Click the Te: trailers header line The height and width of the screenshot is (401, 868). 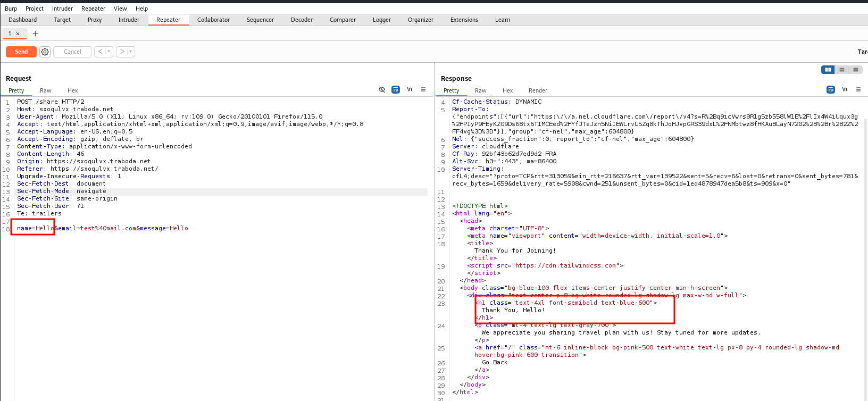[39, 213]
